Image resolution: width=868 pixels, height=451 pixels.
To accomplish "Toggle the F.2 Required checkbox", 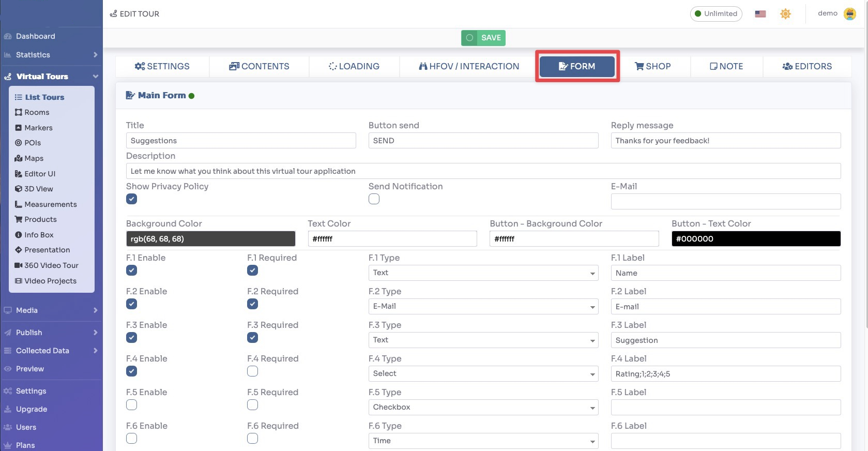I will tap(252, 304).
